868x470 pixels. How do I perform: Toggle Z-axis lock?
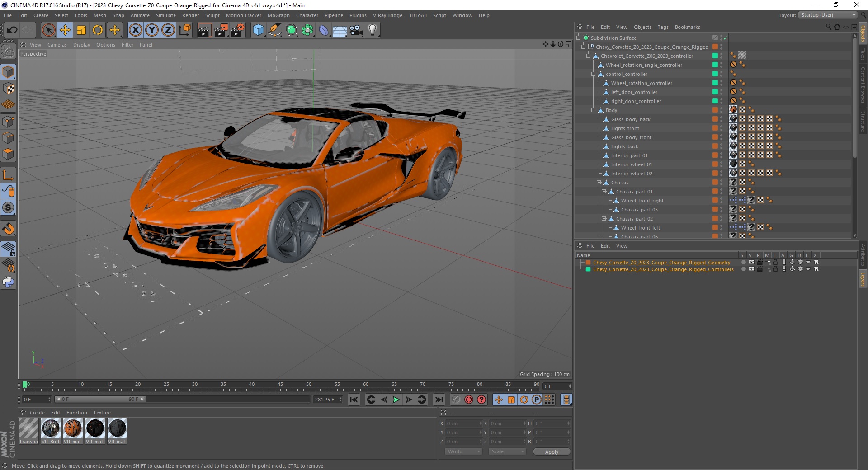pos(168,30)
